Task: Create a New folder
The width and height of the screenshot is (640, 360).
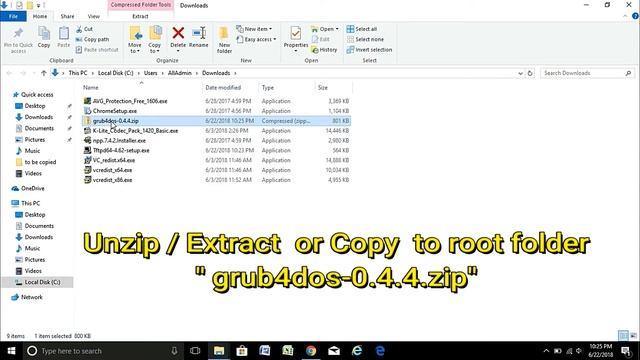Action: tap(224, 40)
